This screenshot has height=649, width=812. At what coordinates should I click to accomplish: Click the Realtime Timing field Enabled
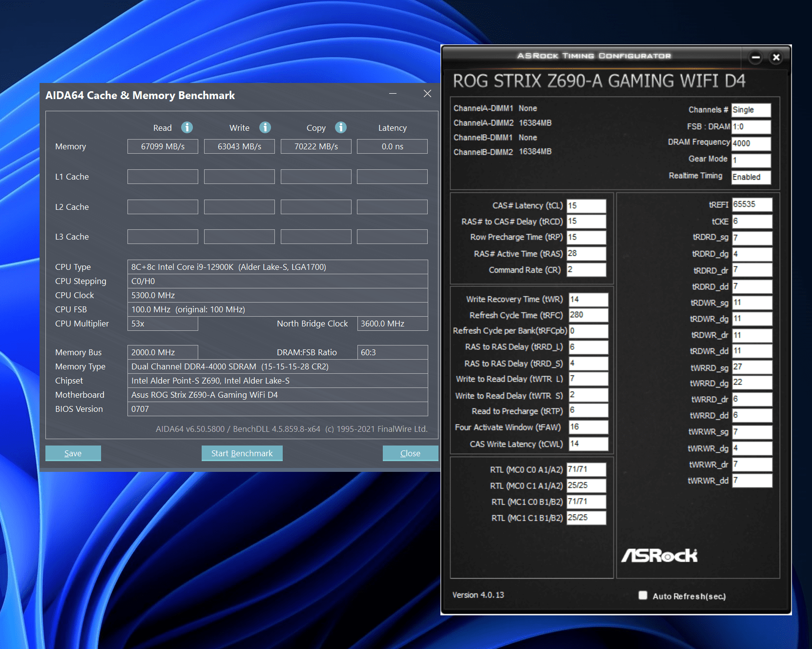coord(751,177)
